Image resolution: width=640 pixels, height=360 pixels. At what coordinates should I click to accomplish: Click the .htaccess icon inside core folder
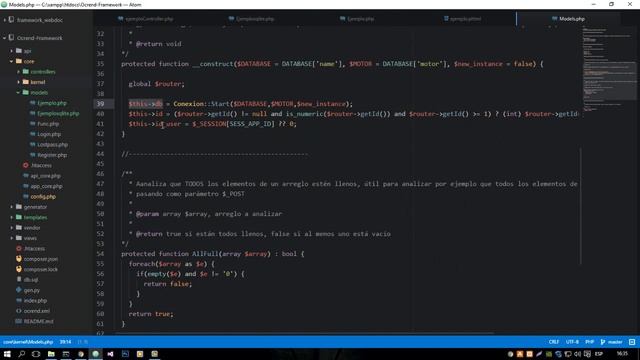point(26,165)
